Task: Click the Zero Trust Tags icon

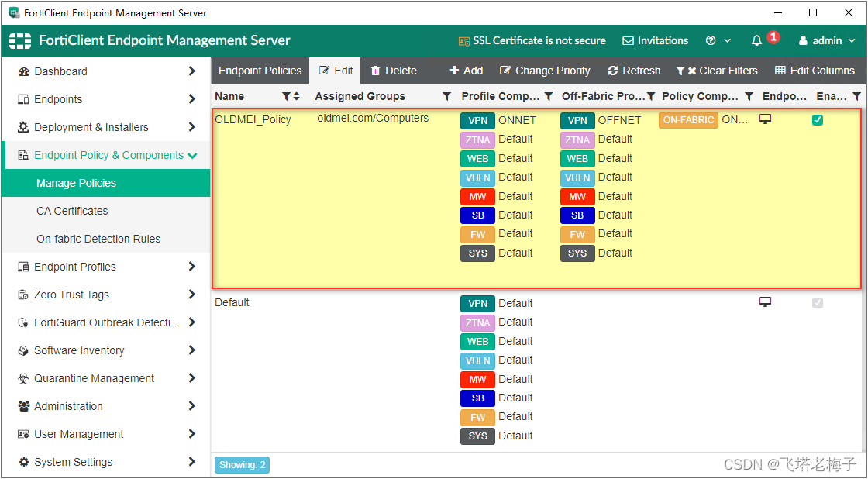Action: [23, 295]
